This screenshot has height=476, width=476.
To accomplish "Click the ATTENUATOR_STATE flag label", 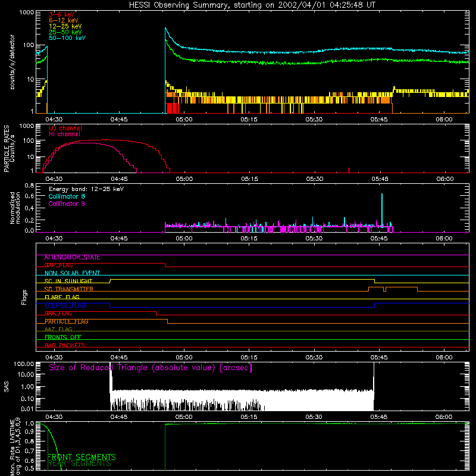I will [72, 258].
